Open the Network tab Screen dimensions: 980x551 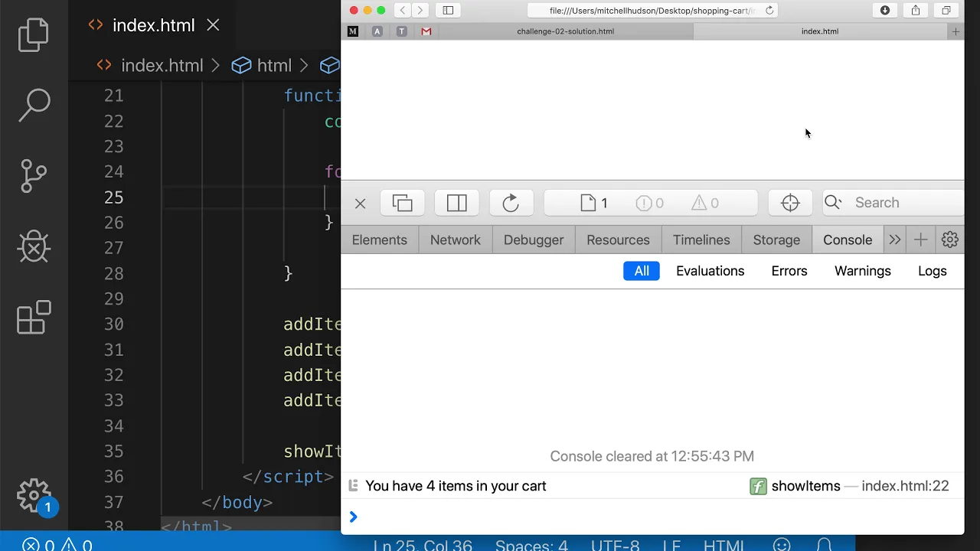(456, 240)
